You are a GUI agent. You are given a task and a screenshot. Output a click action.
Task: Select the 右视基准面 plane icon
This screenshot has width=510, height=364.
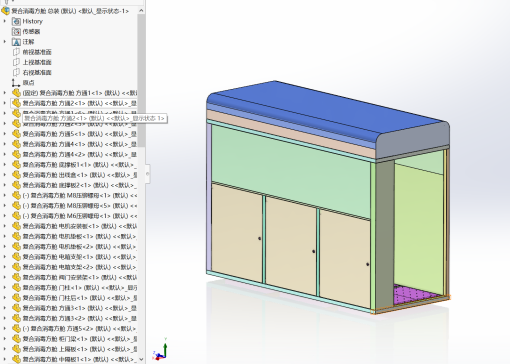[x=16, y=73]
